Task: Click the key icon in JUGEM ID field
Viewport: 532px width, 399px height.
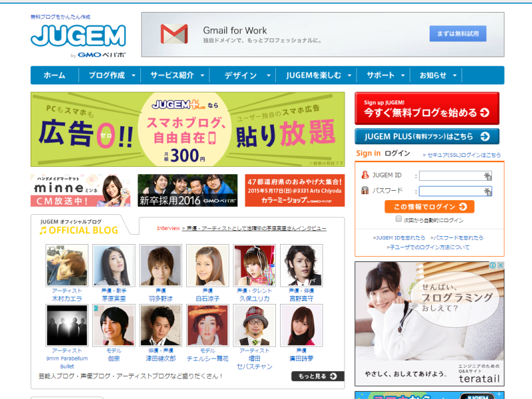Action: (487, 176)
